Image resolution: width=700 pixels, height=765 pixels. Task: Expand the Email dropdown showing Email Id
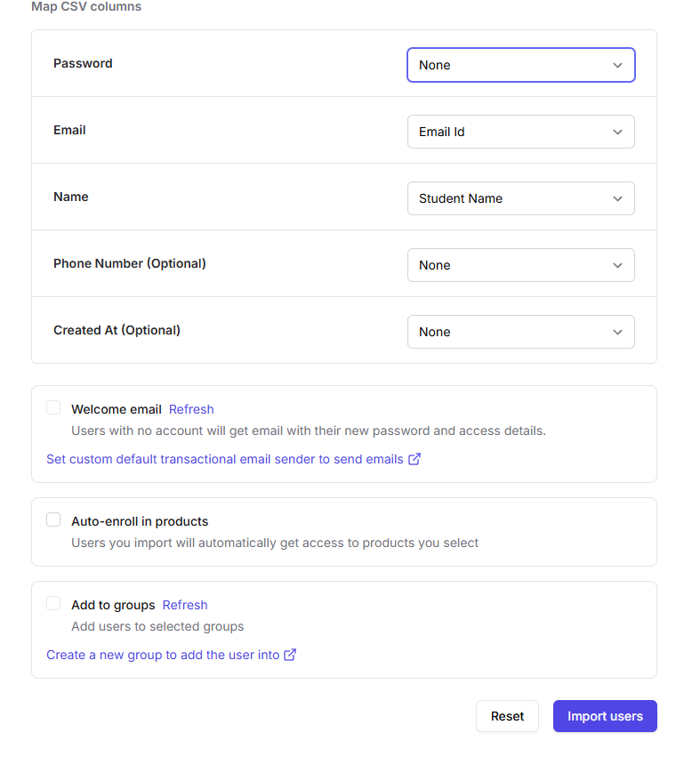[520, 132]
